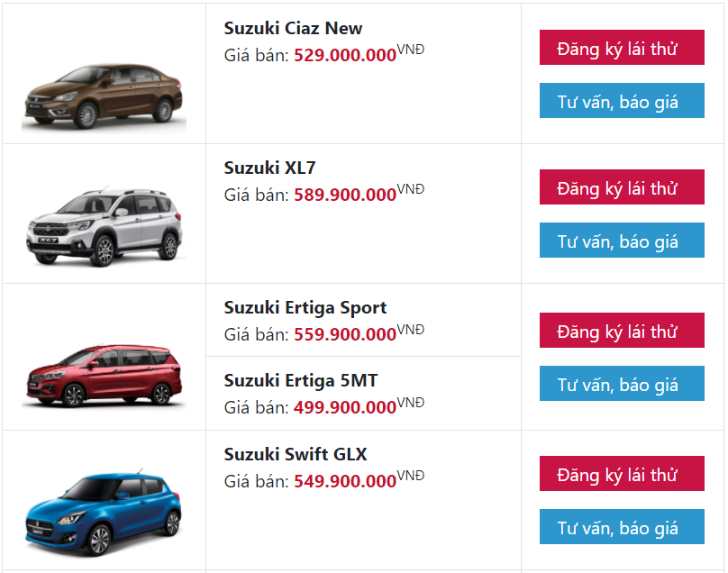Select the 499.900.000 price of Ertiga 5MT

coord(343,406)
